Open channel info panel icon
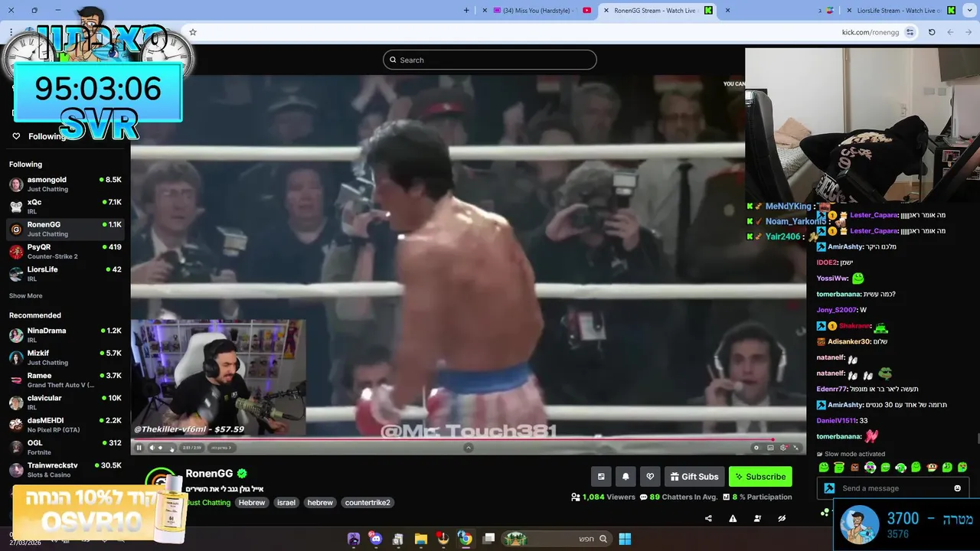 click(x=601, y=476)
